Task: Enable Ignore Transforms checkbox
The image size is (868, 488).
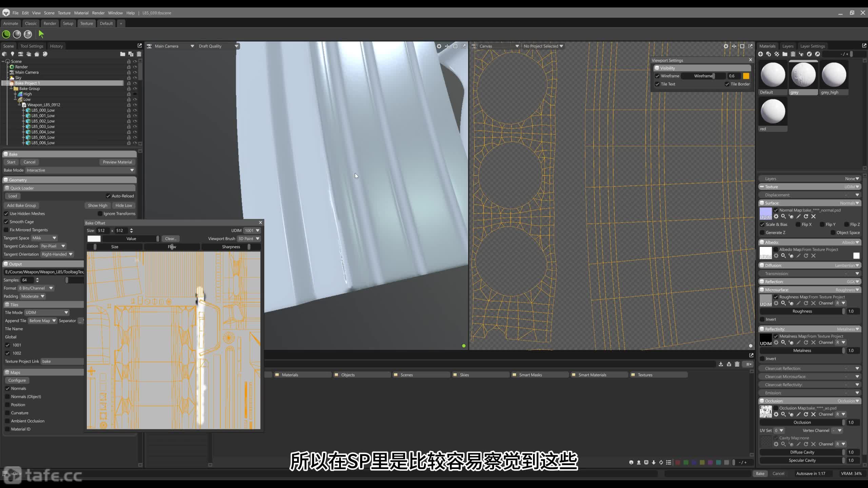Action: coord(100,213)
